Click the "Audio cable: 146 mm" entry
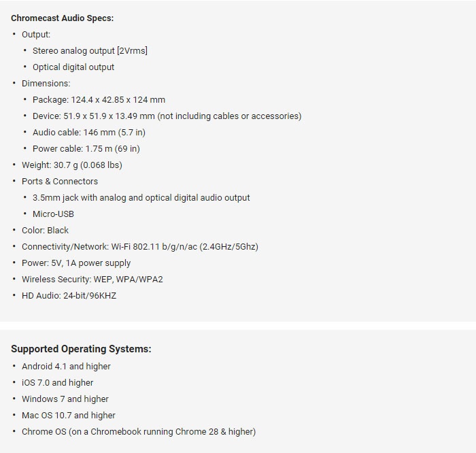Screen dimensions: 476x453 88,133
